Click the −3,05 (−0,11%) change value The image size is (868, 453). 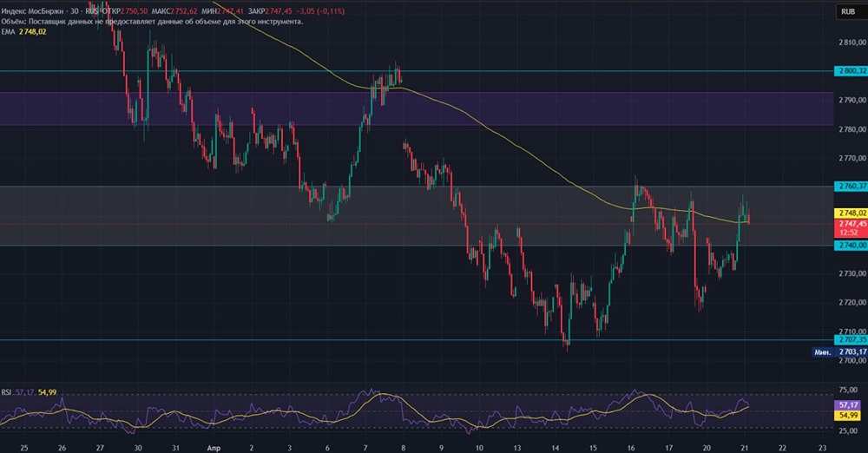[x=319, y=11]
